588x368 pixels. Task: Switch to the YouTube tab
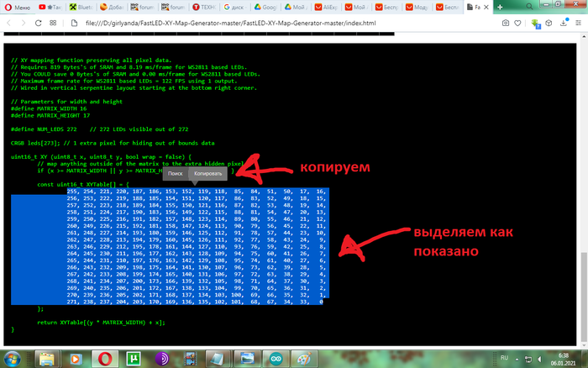pos(50,7)
